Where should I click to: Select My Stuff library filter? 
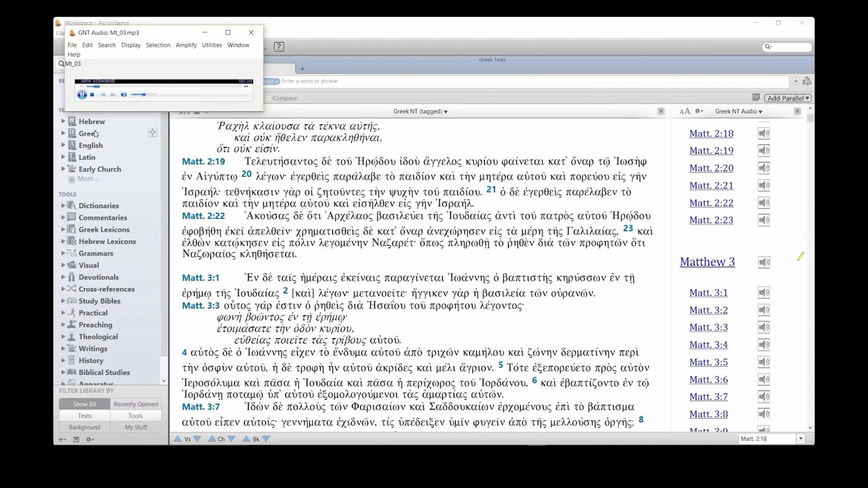coord(136,427)
